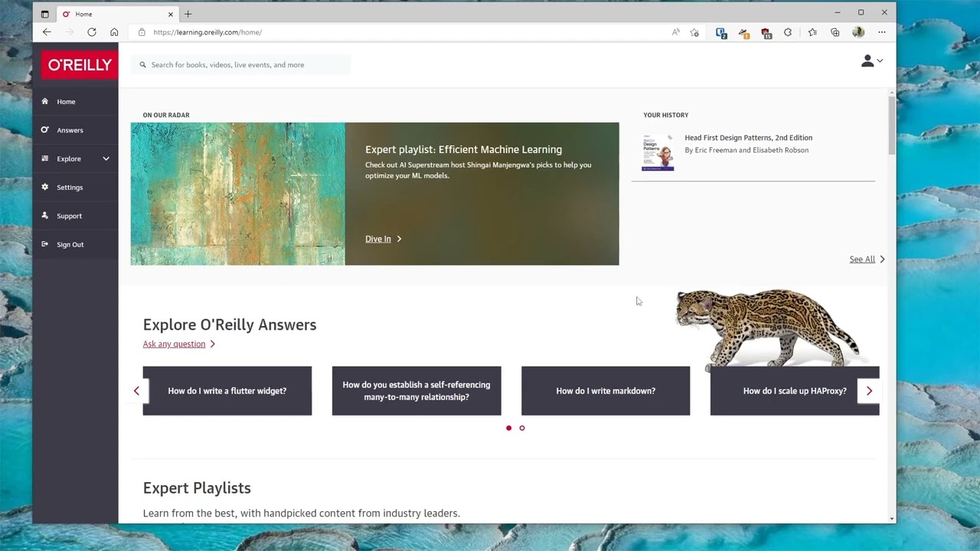Image resolution: width=980 pixels, height=551 pixels.
Task: Add this page to favorites star icon
Action: point(694,32)
